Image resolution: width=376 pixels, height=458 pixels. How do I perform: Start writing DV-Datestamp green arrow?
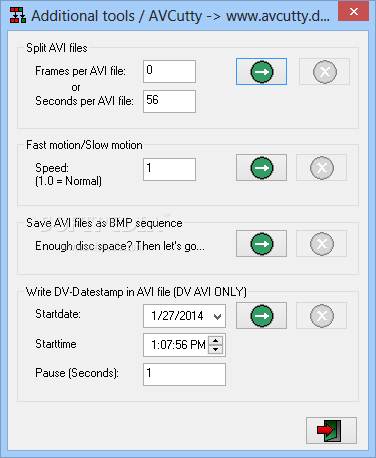261,316
